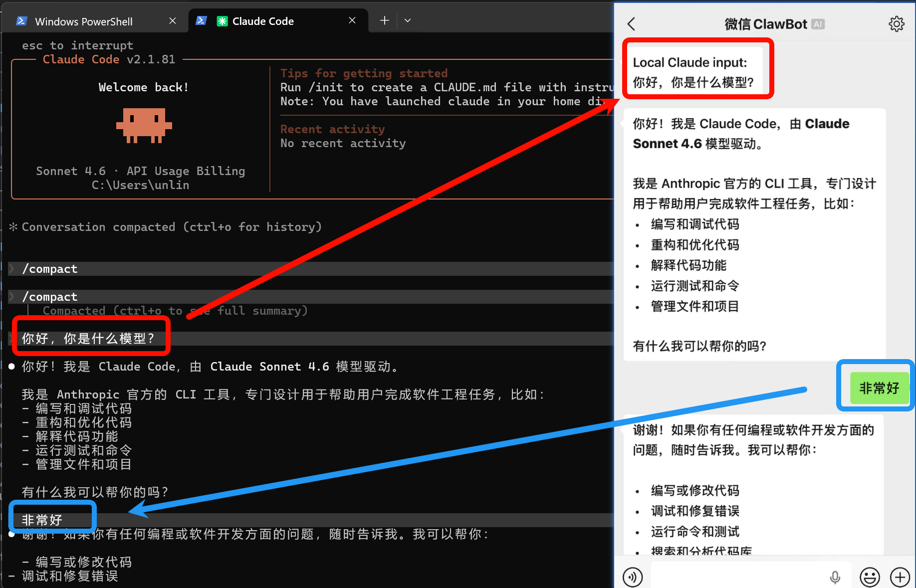Image resolution: width=916 pixels, height=588 pixels.
Task: Click the green Claude Code tab icon
Action: click(222, 21)
